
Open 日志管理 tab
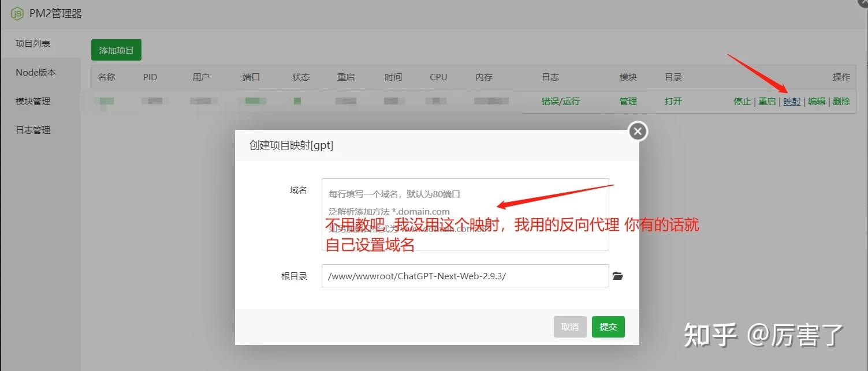33,130
